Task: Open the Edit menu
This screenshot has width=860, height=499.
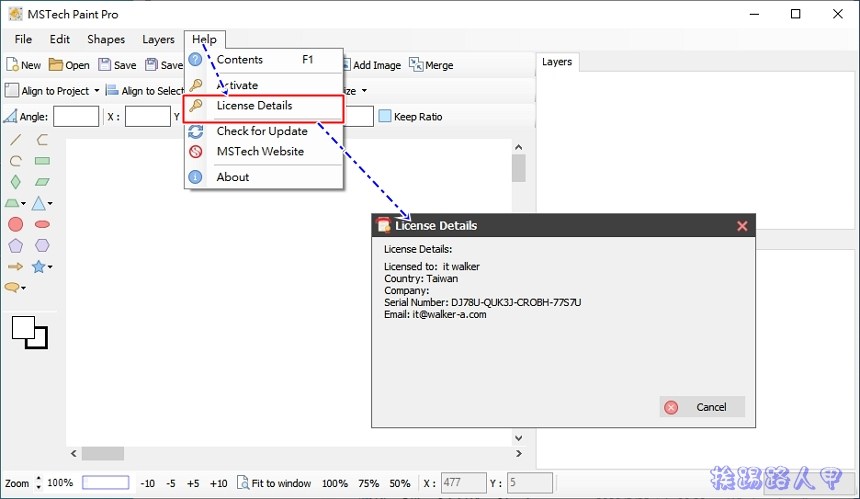Action: pyautogui.click(x=60, y=39)
